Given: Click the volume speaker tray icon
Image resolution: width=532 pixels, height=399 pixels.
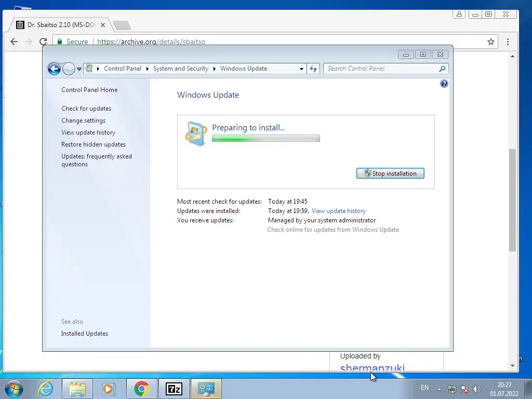Looking at the screenshot, I should [x=477, y=389].
